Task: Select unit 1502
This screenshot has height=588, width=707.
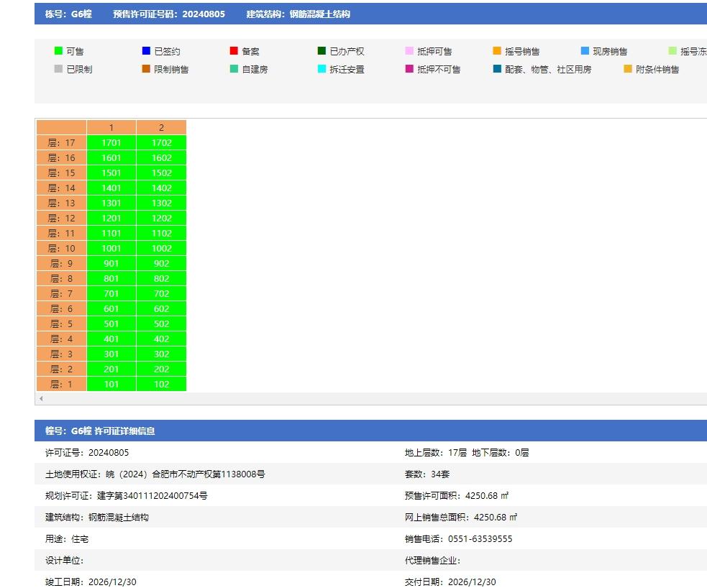Action: pos(161,173)
